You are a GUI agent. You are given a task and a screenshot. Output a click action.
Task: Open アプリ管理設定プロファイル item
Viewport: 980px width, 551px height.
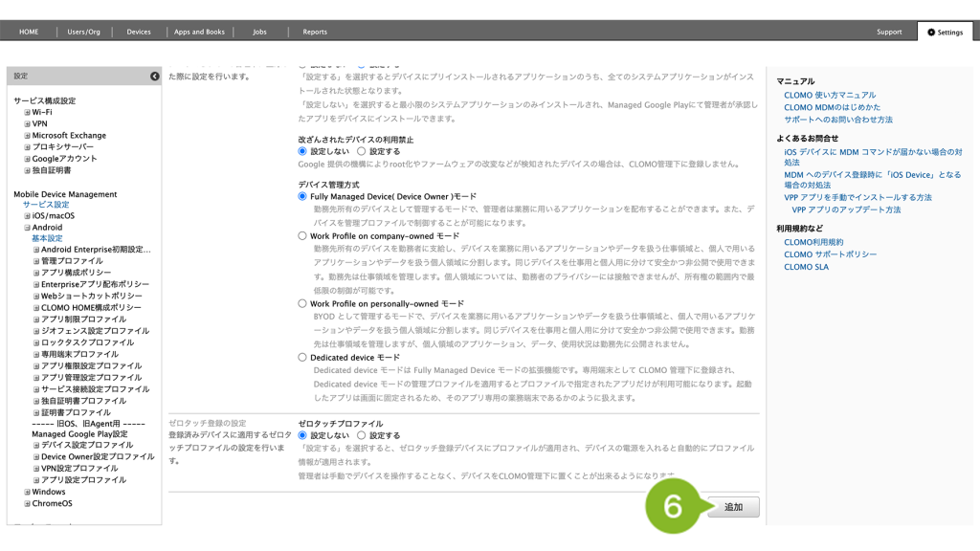click(91, 378)
